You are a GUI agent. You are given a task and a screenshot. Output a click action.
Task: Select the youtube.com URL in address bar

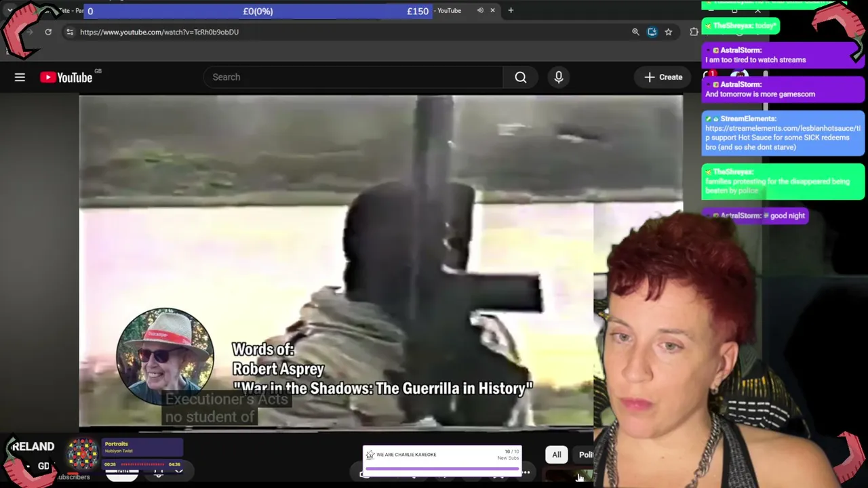point(159,32)
